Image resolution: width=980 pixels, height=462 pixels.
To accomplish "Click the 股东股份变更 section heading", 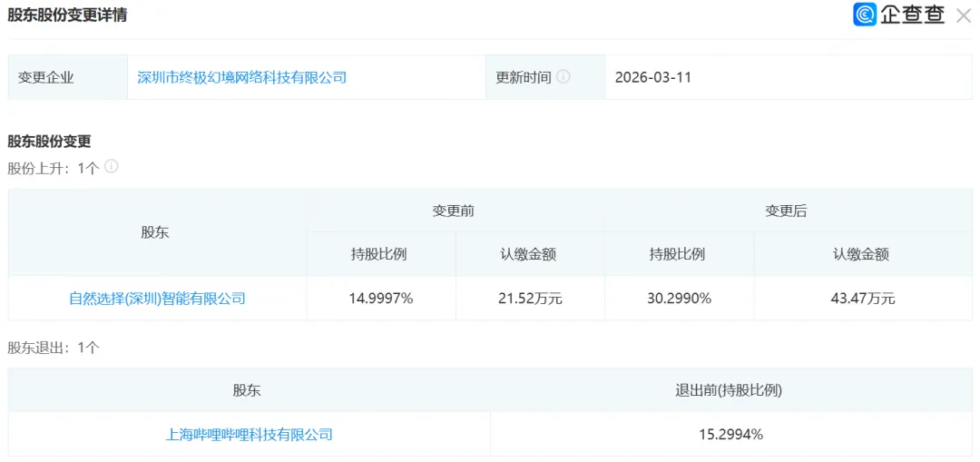I will [x=49, y=142].
